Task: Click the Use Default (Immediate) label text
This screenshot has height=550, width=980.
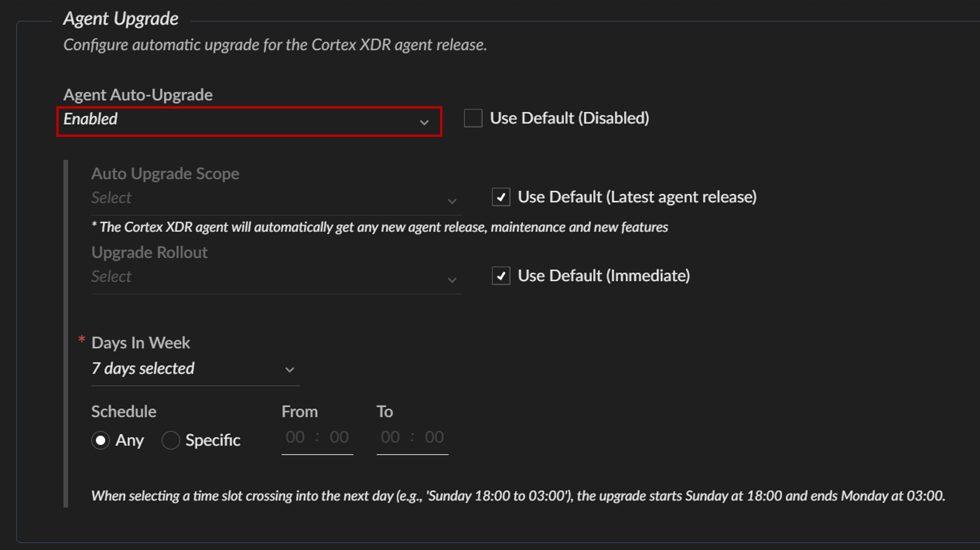Action: [604, 276]
